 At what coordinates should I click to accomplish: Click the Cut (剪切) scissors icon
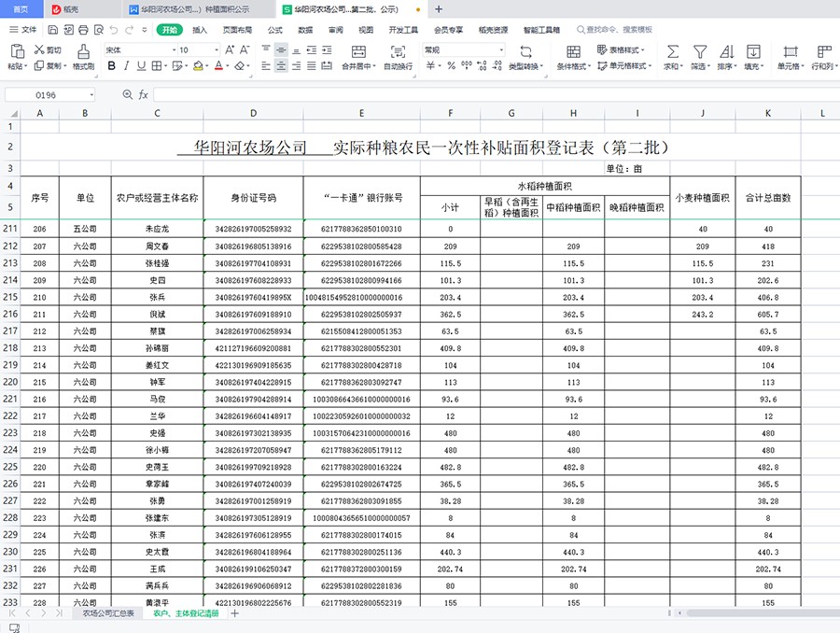coord(39,49)
